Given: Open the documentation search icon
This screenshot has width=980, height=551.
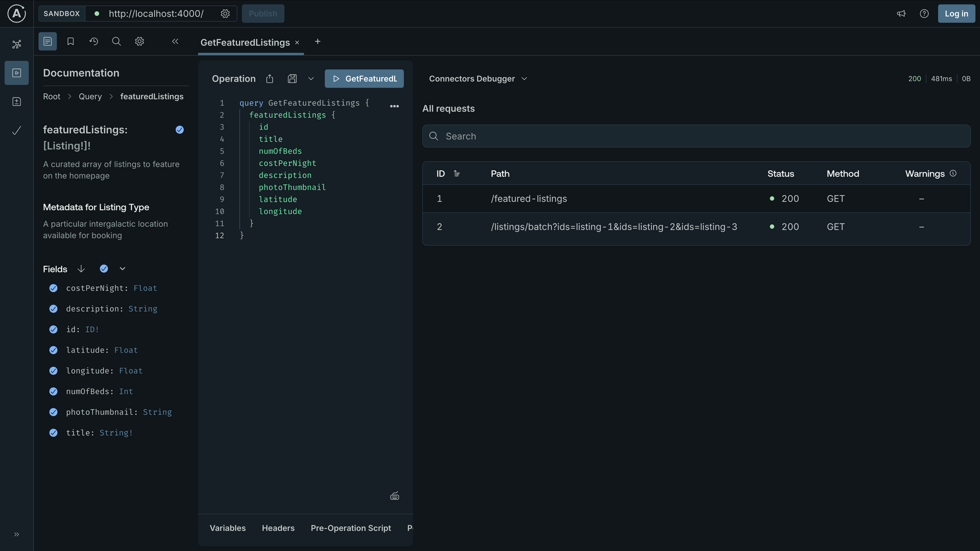Looking at the screenshot, I should point(116,41).
